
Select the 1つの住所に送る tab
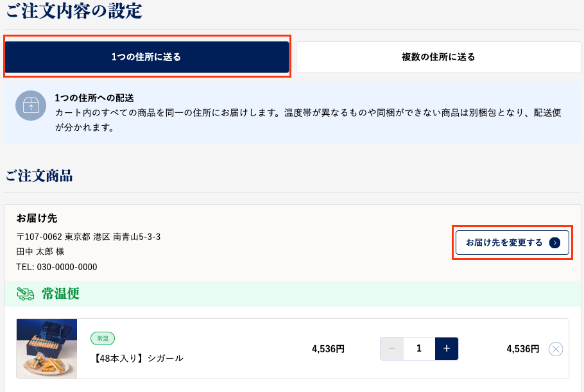[x=146, y=57]
